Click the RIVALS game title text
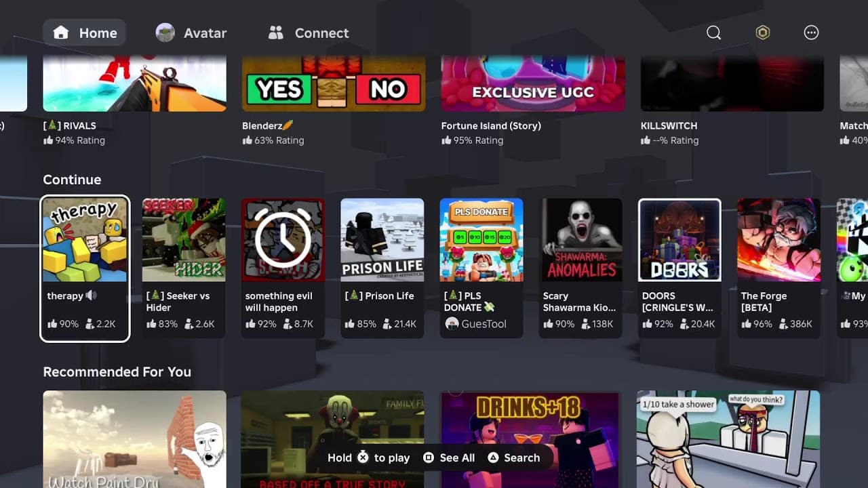 tap(70, 125)
